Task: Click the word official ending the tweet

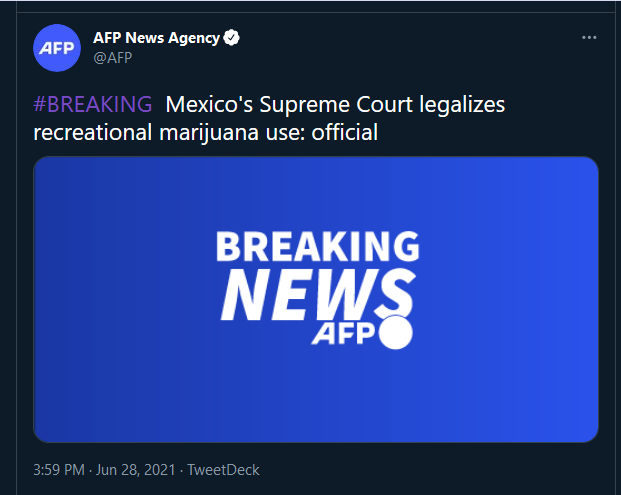Action: 345,132
